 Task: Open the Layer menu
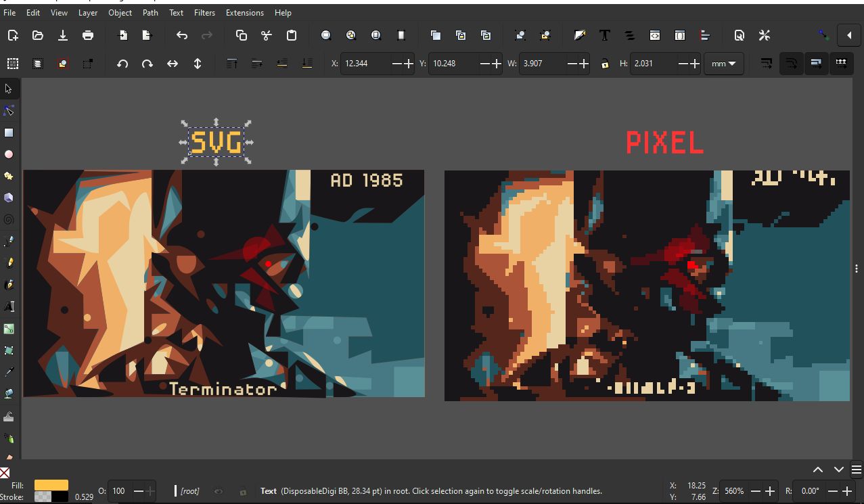click(x=88, y=12)
